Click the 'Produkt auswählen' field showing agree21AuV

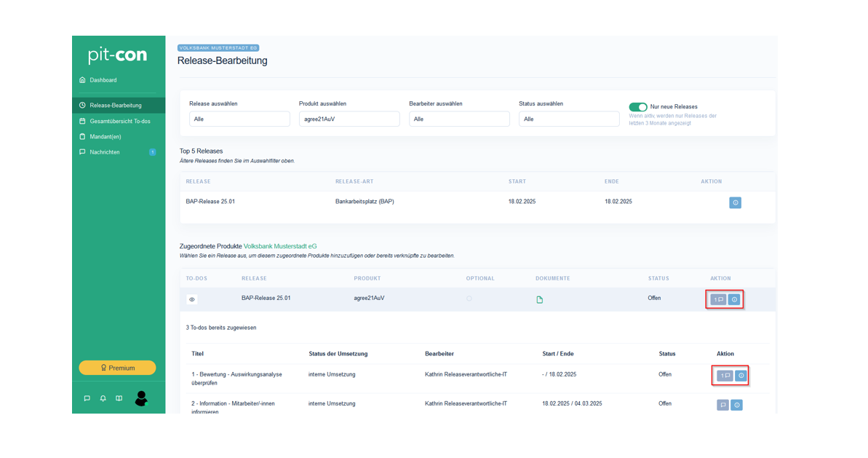pos(349,119)
